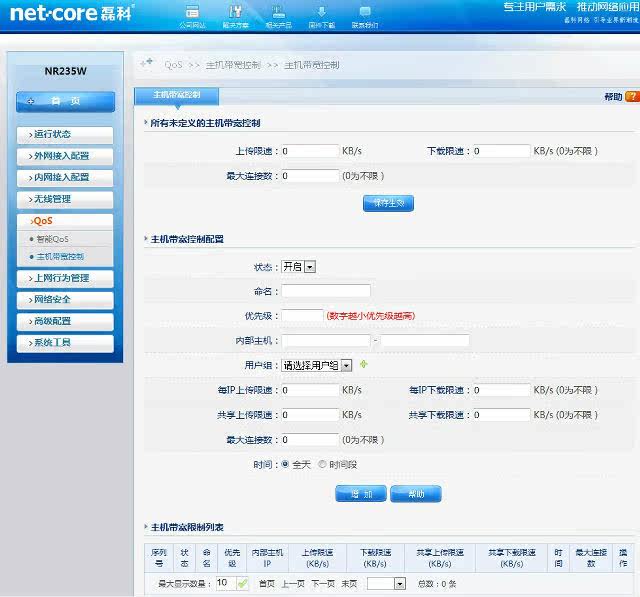640x597 pixels.
Task: Click the orange help question-mark icon
Action: pos(632,97)
